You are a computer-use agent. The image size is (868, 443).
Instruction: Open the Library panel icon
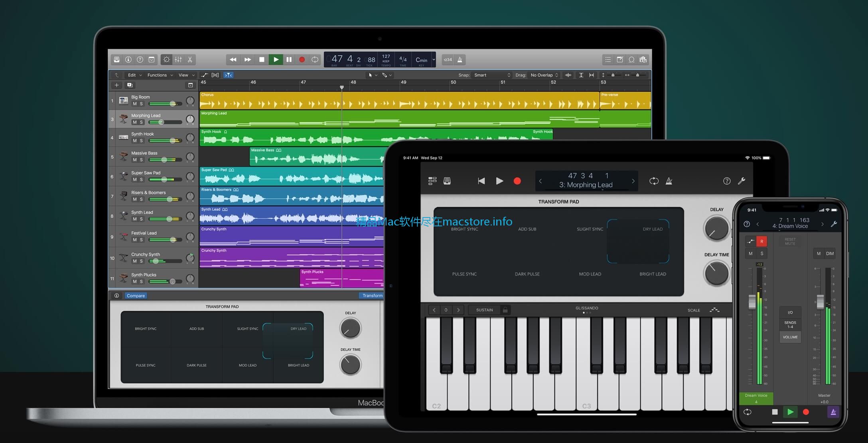[116, 59]
